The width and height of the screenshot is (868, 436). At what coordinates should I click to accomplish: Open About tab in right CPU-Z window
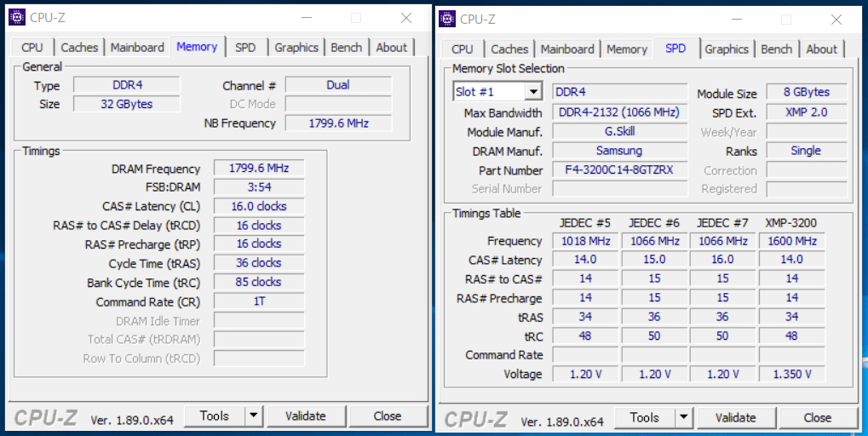pos(822,49)
